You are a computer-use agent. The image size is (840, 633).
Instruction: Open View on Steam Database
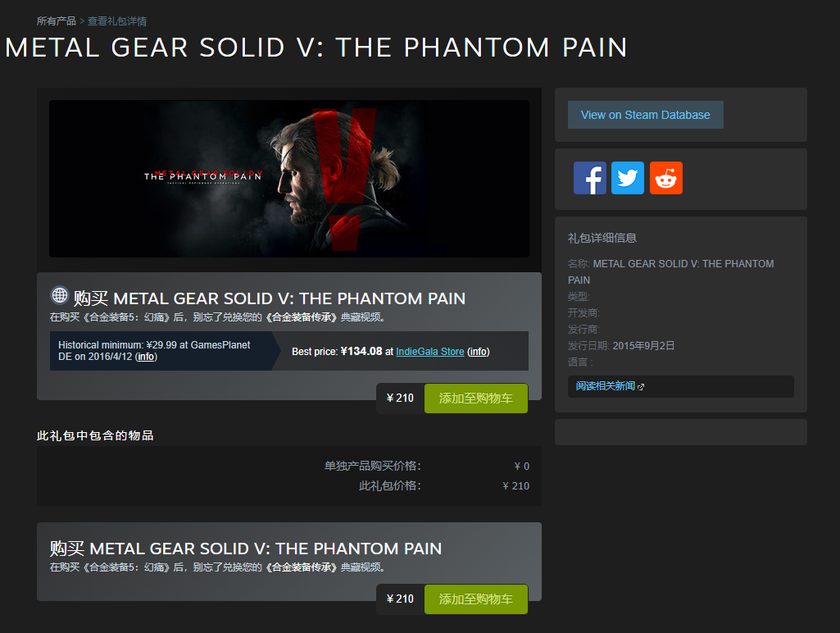645,115
